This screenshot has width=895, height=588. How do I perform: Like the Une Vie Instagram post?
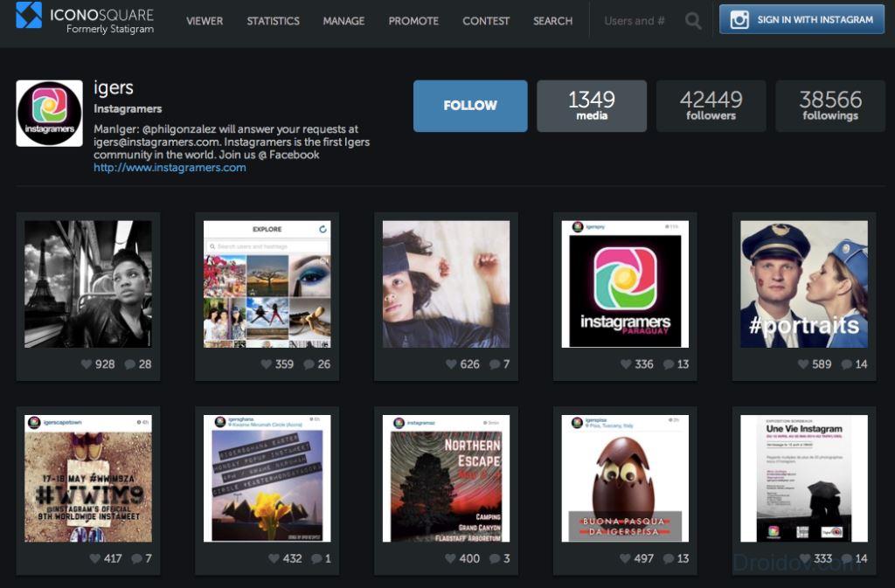(805, 558)
